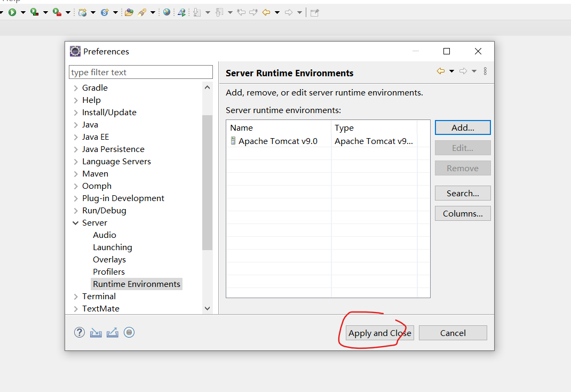Click the Last Edit Location icon

coord(241,12)
